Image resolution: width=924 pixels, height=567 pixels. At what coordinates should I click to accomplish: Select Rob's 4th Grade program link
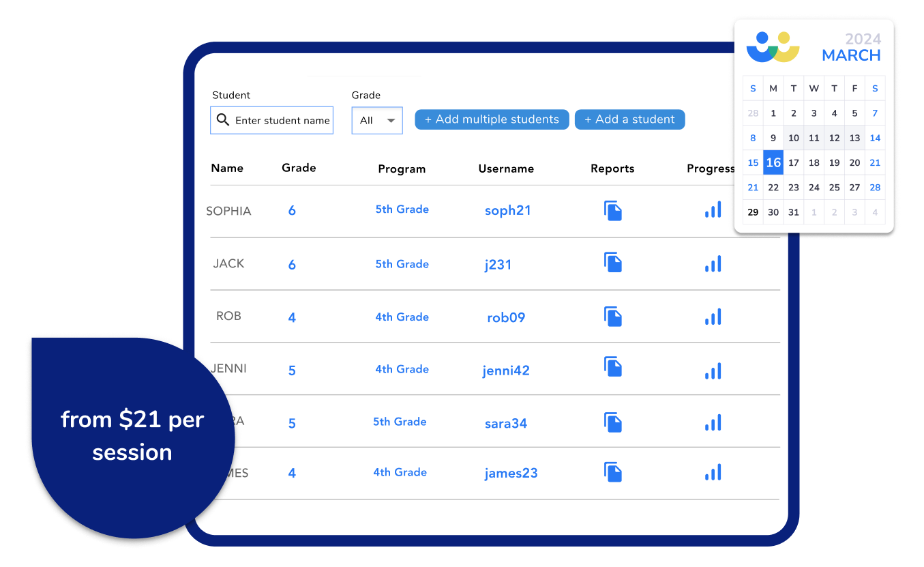(402, 317)
